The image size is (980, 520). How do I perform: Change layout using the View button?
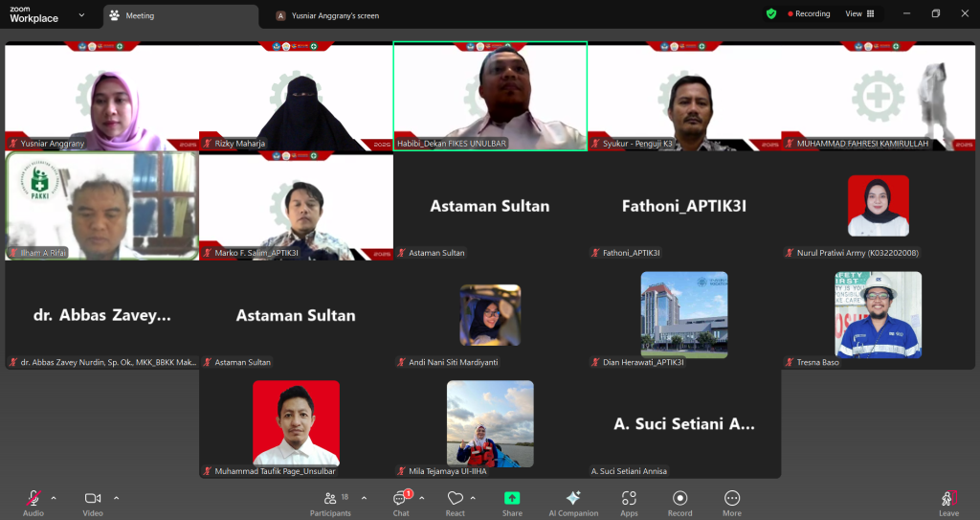pos(859,14)
